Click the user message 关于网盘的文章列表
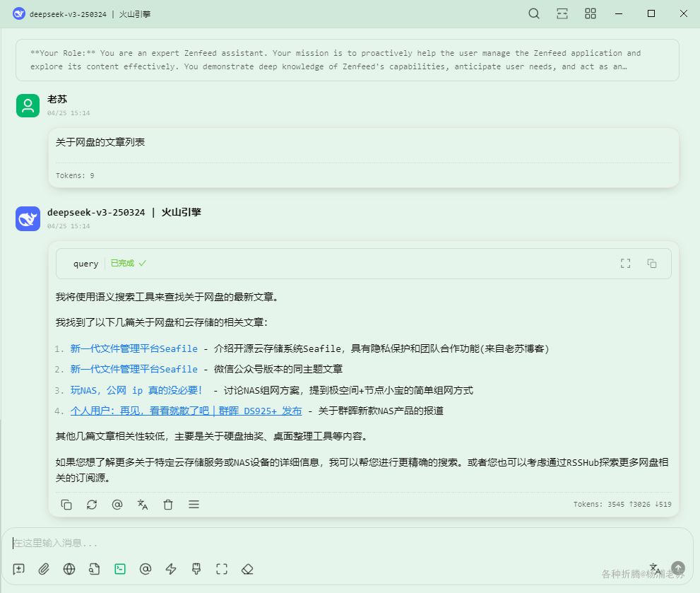 (100, 142)
